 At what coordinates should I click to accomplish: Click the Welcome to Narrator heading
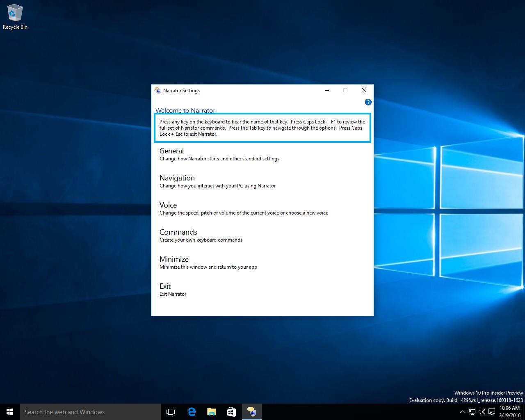[x=185, y=110]
